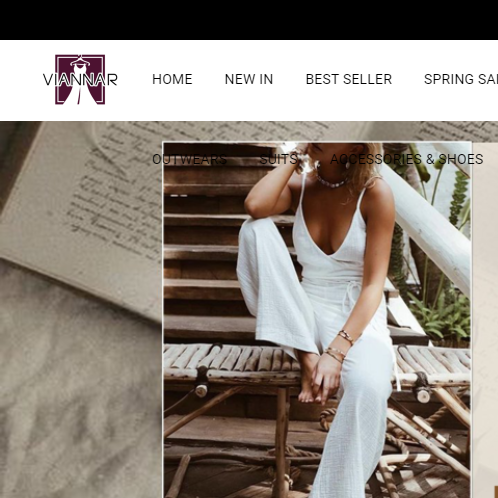This screenshot has width=498, height=498.
Task: Click the model's shell necklace in the photo
Action: point(332,182)
